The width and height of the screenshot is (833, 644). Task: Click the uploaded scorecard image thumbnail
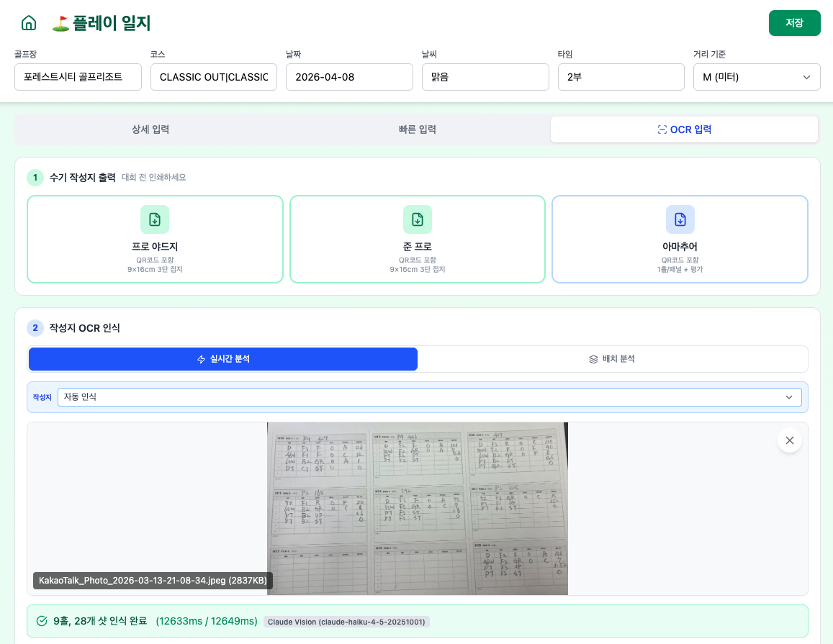418,509
